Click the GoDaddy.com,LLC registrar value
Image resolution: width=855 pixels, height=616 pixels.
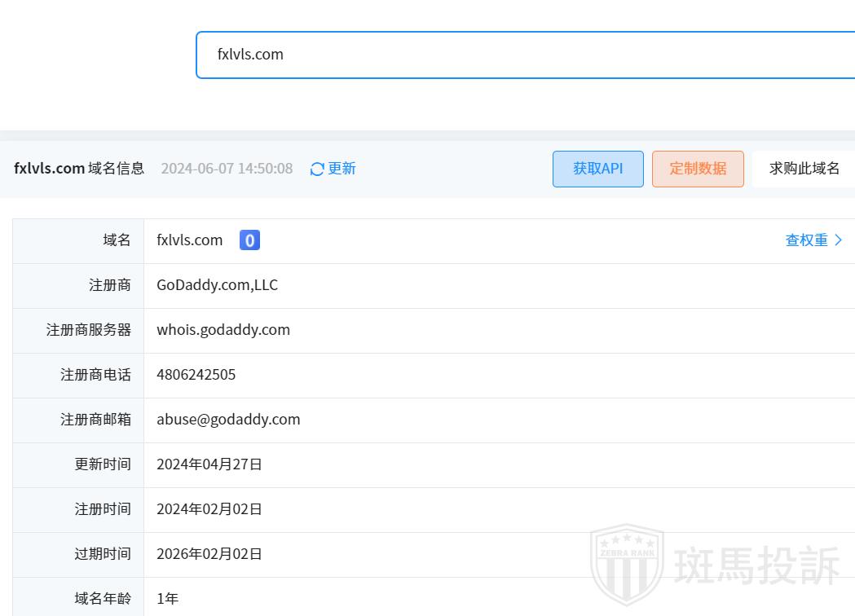pyautogui.click(x=217, y=285)
